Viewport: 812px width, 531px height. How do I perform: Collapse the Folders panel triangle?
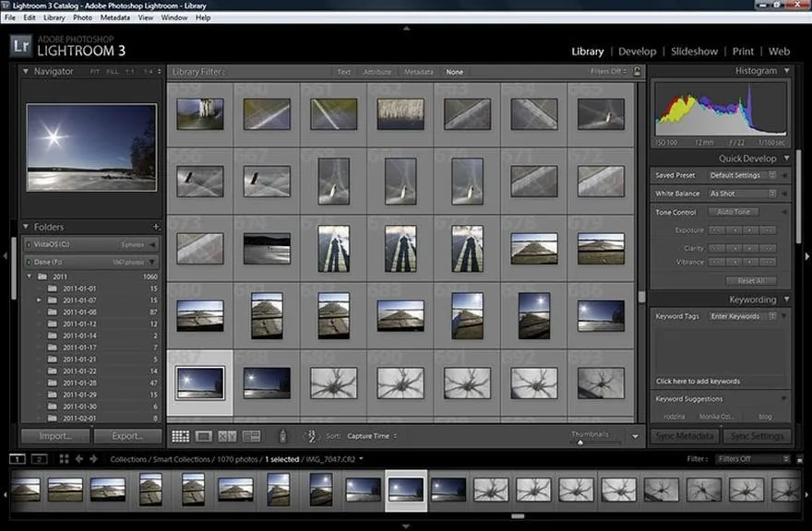pos(26,226)
